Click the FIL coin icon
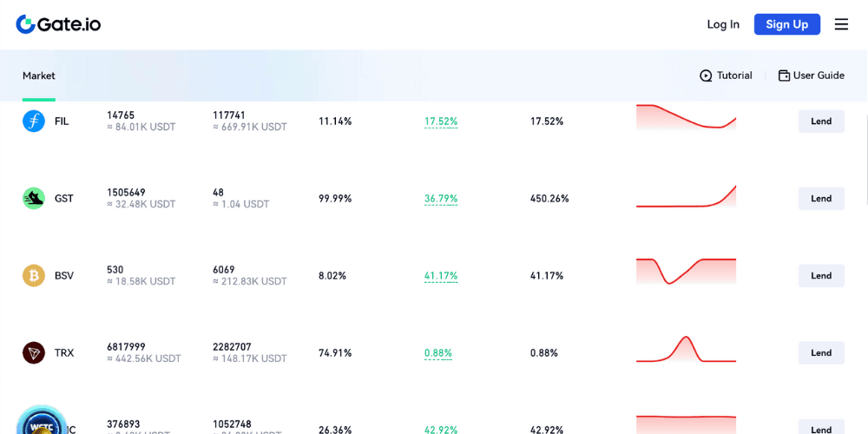The height and width of the screenshot is (434, 868). (34, 122)
